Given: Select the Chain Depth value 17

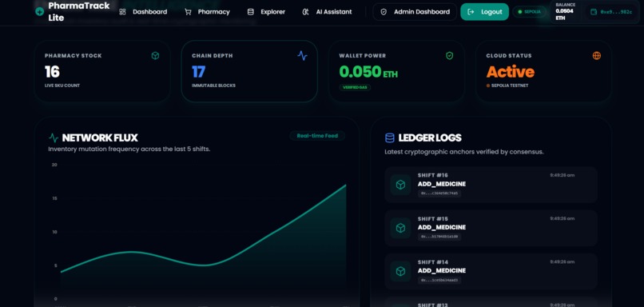Looking at the screenshot, I should tap(198, 72).
